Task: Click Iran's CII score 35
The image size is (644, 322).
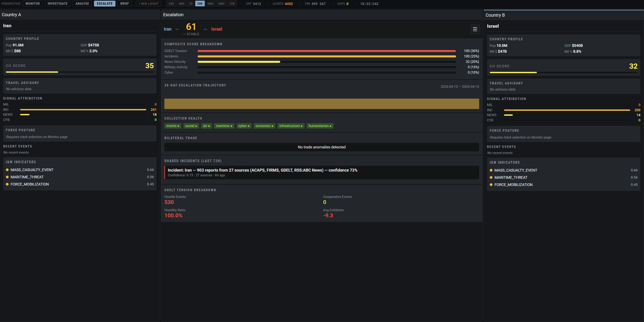Action: [x=149, y=66]
